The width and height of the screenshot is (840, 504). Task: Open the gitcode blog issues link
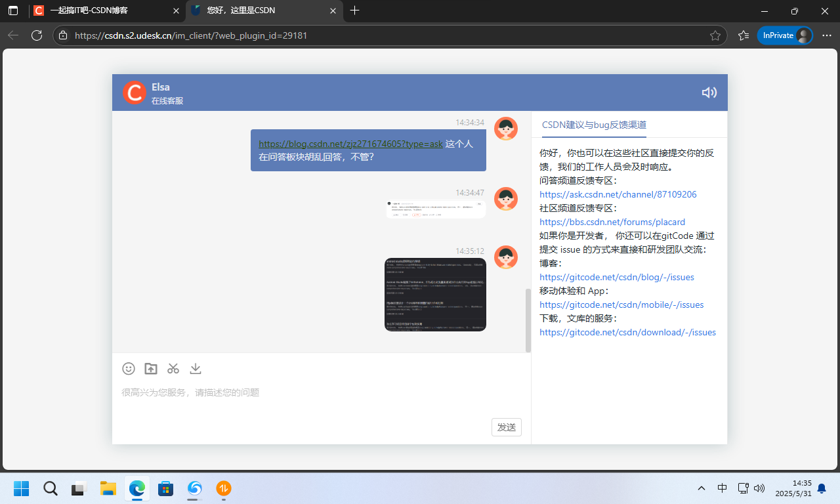coord(617,277)
